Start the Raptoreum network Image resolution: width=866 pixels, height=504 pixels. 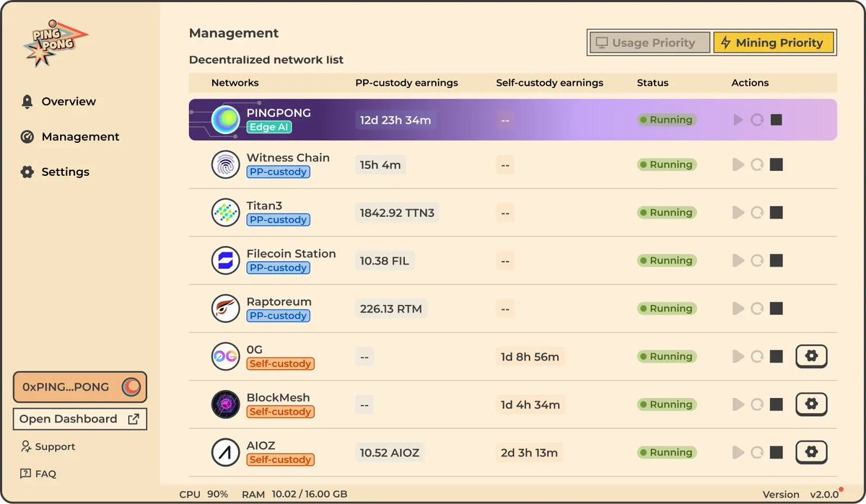click(738, 309)
